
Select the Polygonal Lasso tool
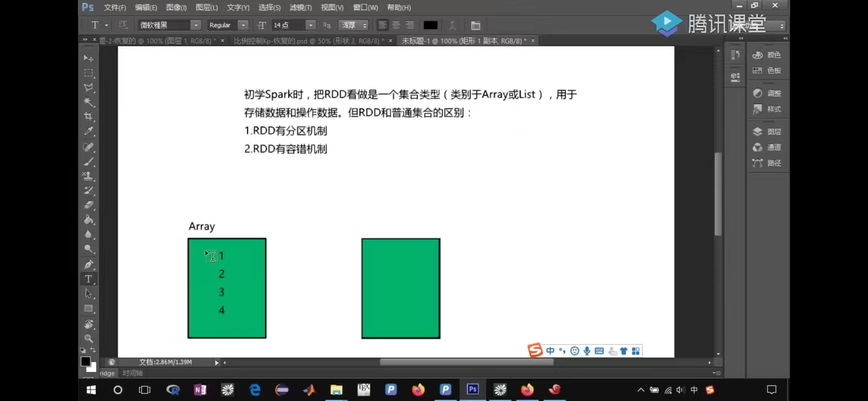click(x=88, y=87)
